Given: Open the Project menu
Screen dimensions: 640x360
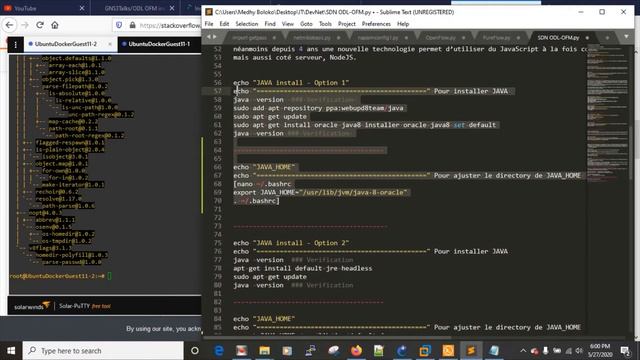Looking at the screenshot, I should (347, 24).
